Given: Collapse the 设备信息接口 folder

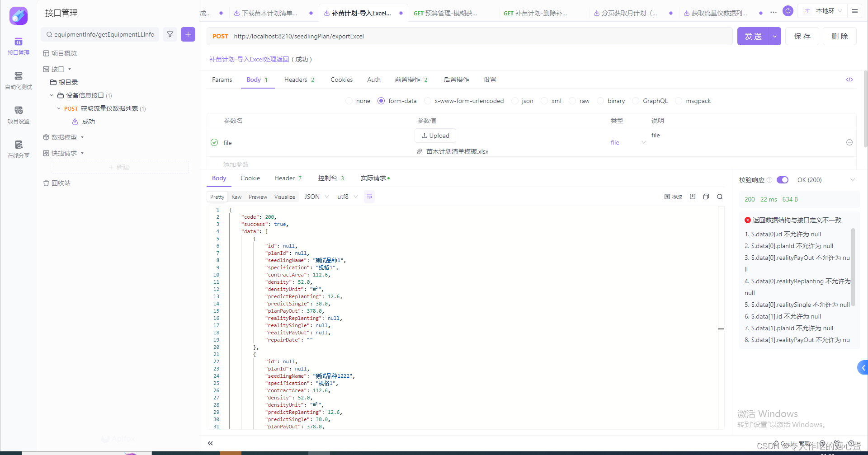Looking at the screenshot, I should (x=52, y=95).
